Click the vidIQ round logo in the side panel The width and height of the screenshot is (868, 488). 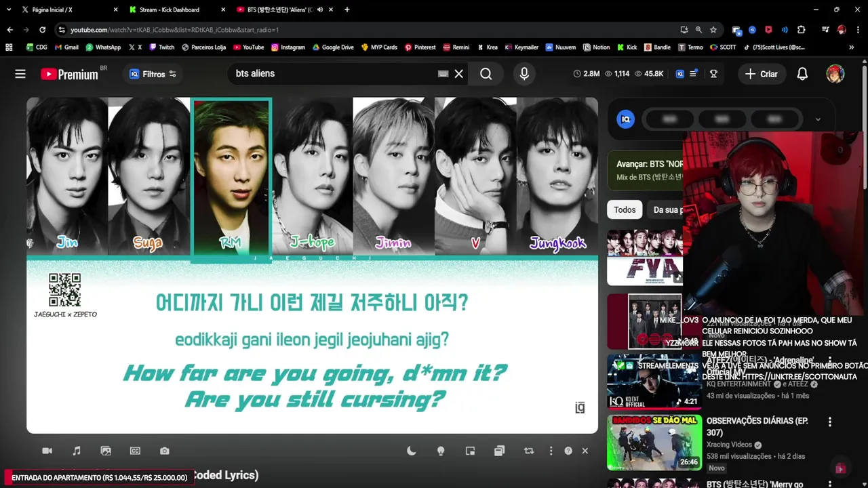pyautogui.click(x=625, y=119)
